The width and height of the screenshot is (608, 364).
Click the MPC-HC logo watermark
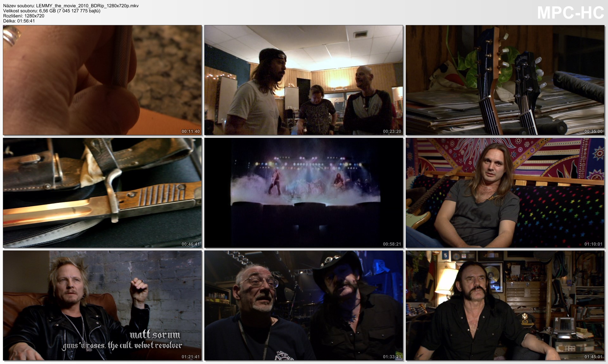coord(571,13)
